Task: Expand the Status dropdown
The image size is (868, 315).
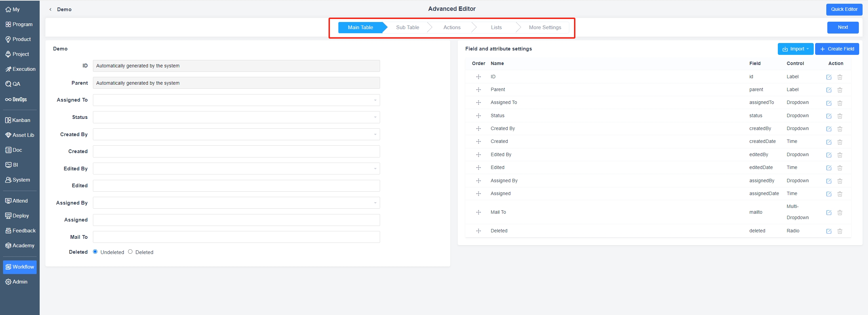Action: point(236,118)
